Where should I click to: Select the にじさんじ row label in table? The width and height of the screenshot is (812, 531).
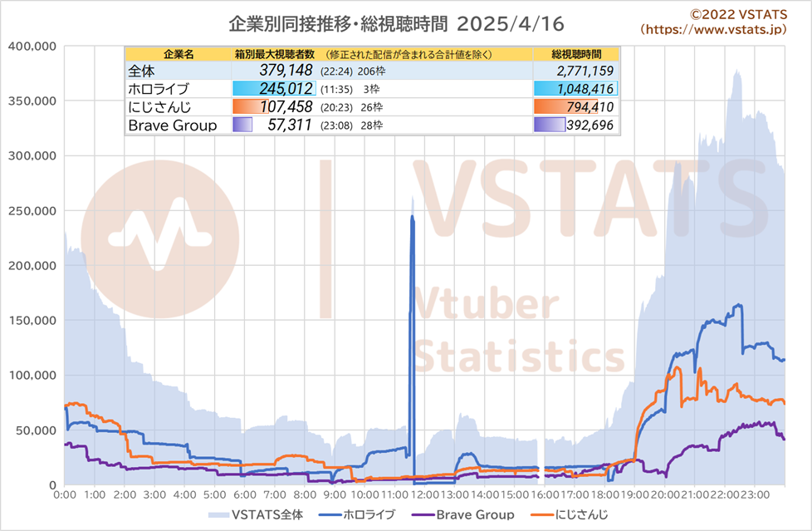159,107
